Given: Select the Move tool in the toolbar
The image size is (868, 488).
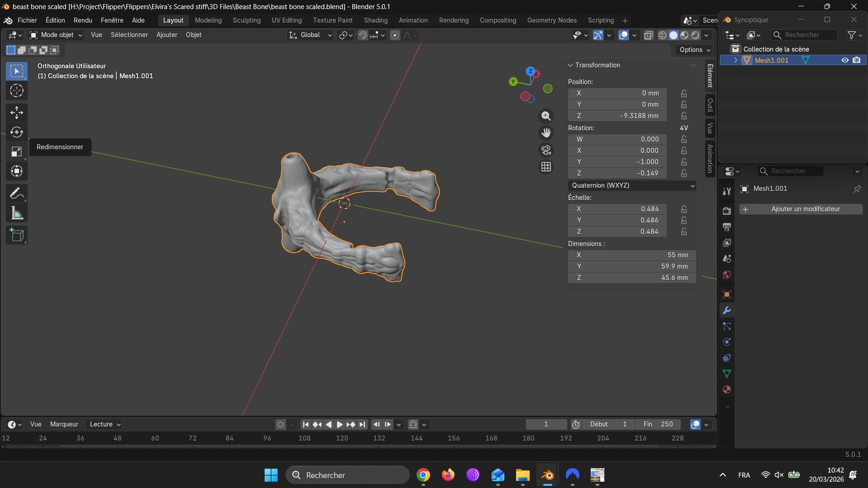Looking at the screenshot, I should (x=17, y=112).
